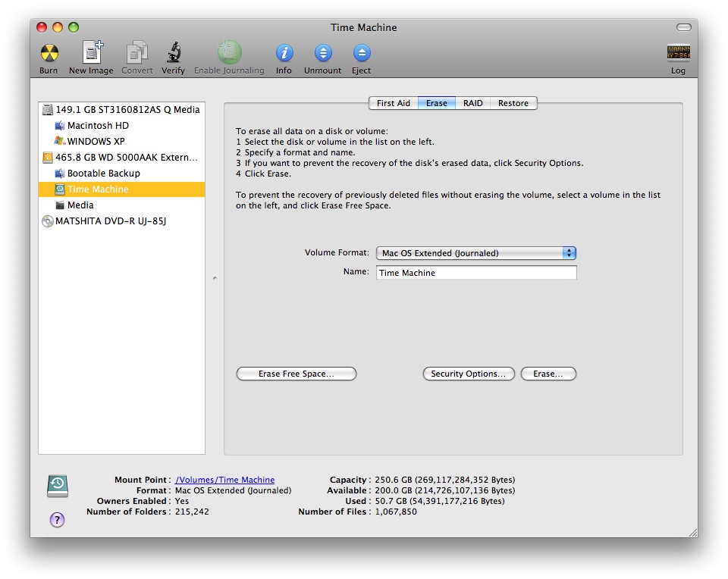Switch to the RAID tab
Screen dimensions: 728x579
point(472,103)
